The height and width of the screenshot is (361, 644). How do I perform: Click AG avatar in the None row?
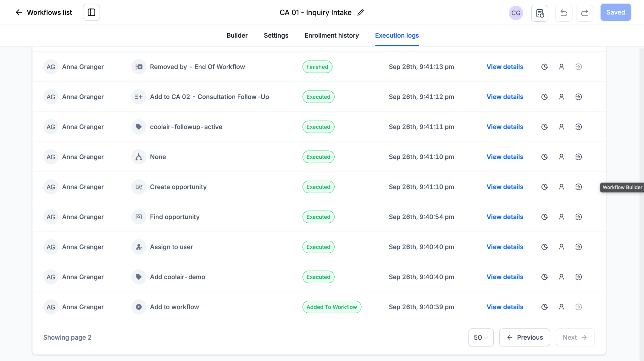pyautogui.click(x=51, y=157)
